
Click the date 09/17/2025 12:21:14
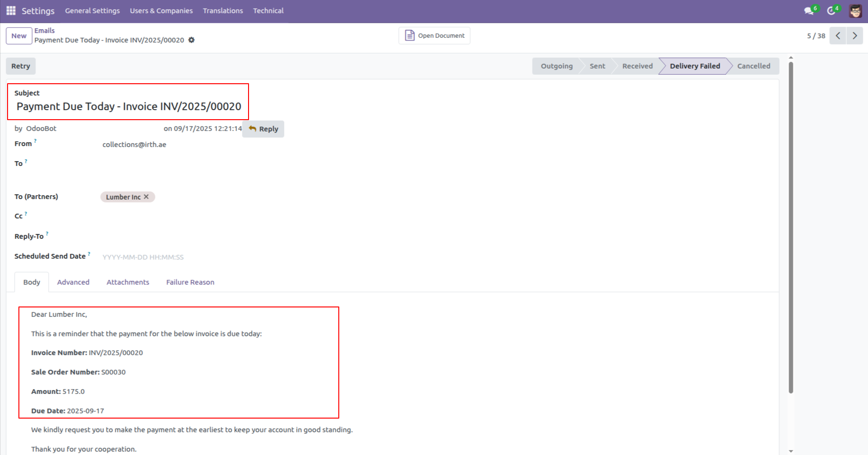tap(208, 129)
